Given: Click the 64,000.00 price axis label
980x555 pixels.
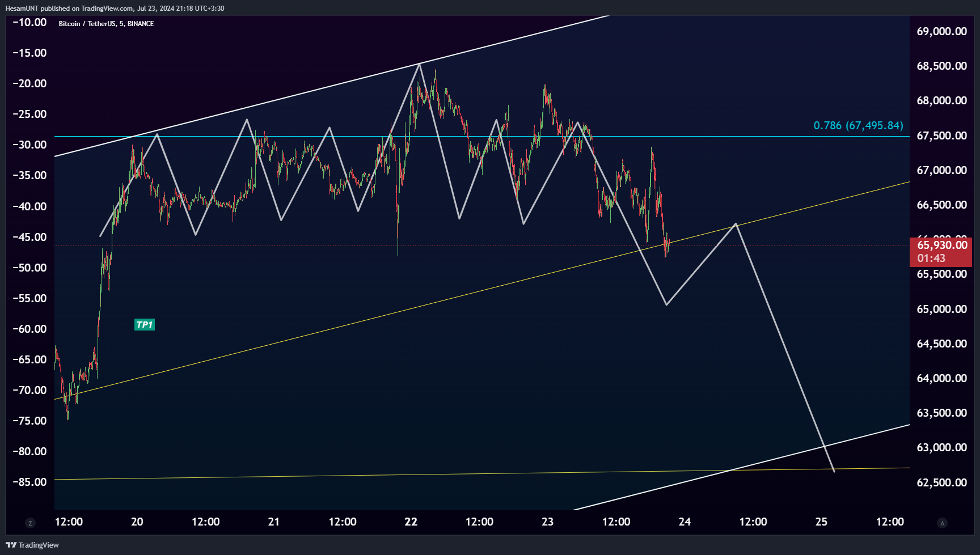Looking at the screenshot, I should tap(941, 378).
